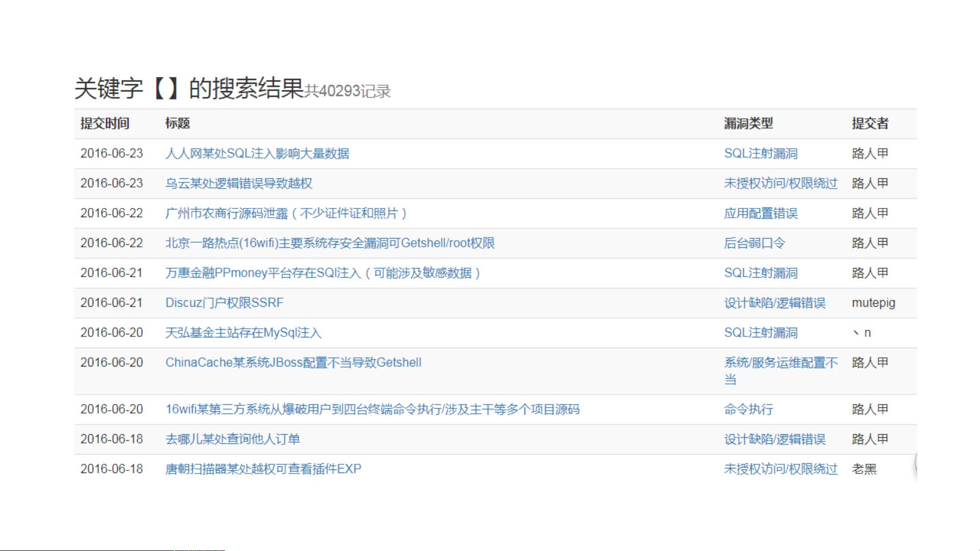Open link 16wifi某第三方系统从爆破用户到四台终端命令执行
Image resolution: width=980 pixels, height=551 pixels.
tap(372, 409)
